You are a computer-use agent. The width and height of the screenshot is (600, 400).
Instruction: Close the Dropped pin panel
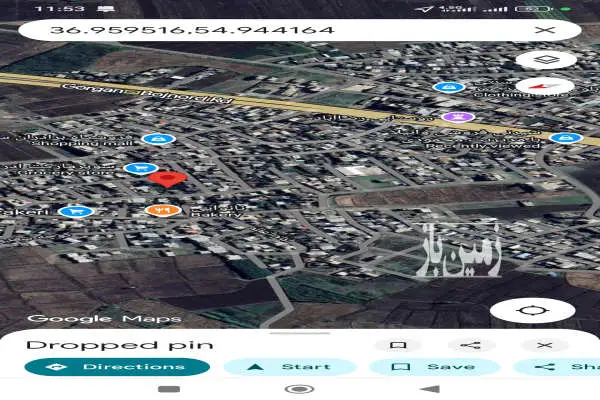pos(545,345)
